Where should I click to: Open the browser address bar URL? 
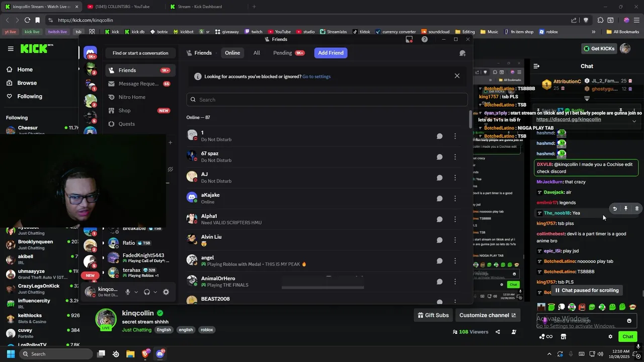pyautogui.click(x=86, y=20)
